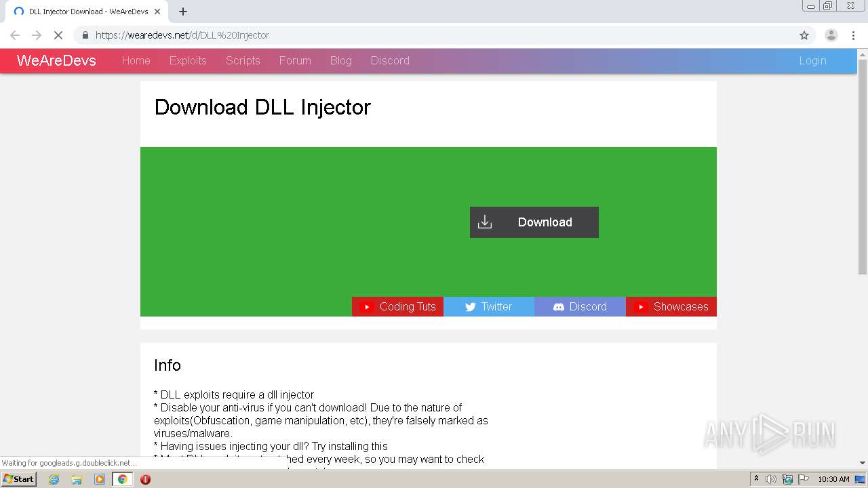Click the Login link

pos(812,60)
